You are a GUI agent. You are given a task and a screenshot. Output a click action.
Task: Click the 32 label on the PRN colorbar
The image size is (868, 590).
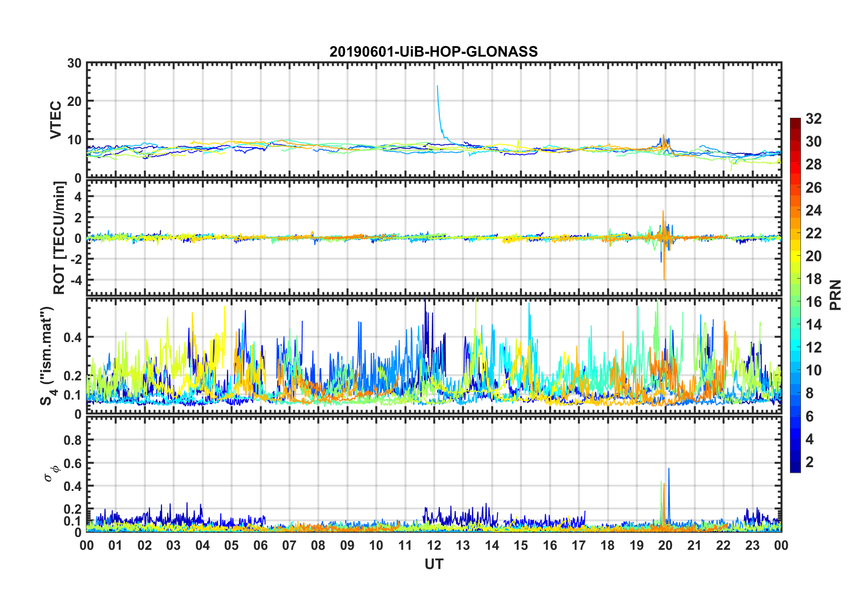pos(814,119)
